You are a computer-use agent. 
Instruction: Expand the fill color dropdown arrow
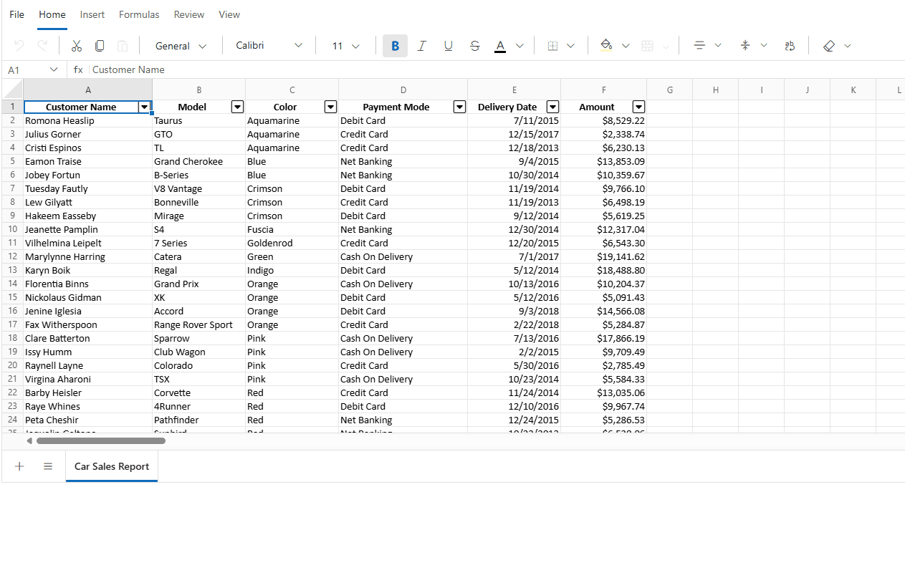[x=626, y=45]
